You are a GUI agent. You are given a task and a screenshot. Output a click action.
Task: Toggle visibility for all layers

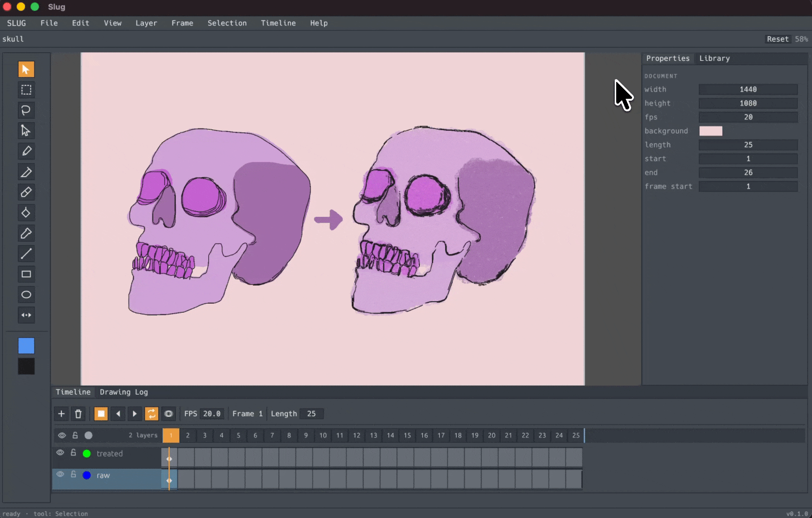62,436
